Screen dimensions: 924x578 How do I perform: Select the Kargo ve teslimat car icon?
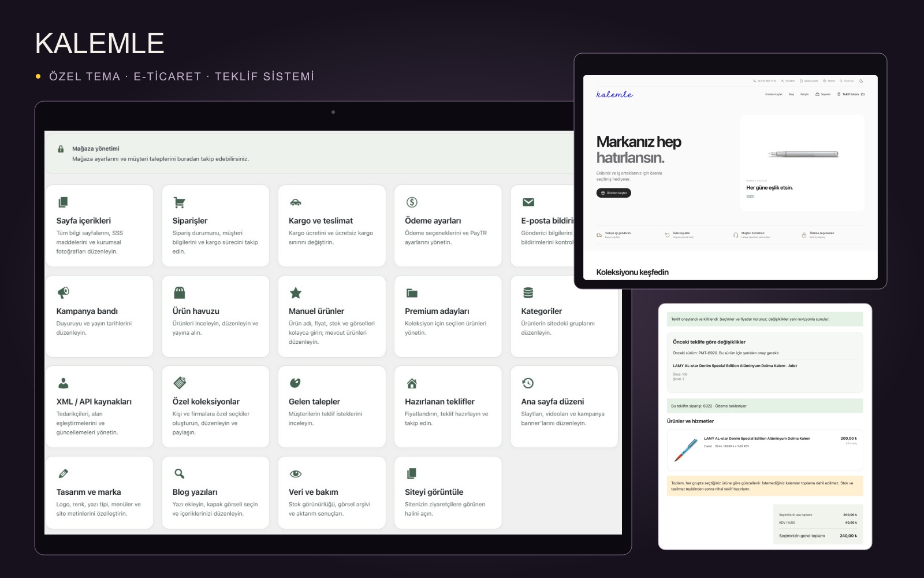296,202
